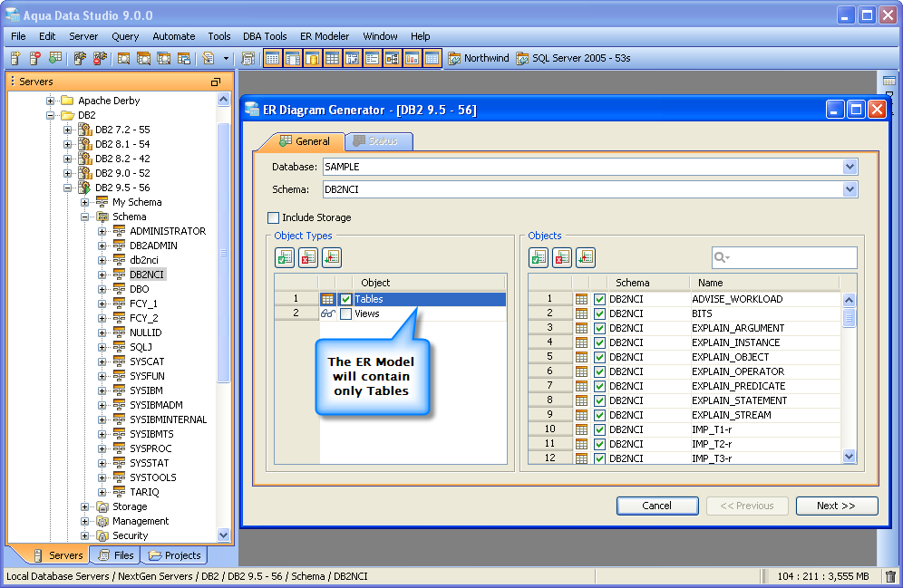Screen dimensions: 903x588
Task: Click the Register Server toolbar icon
Action: 15,58
